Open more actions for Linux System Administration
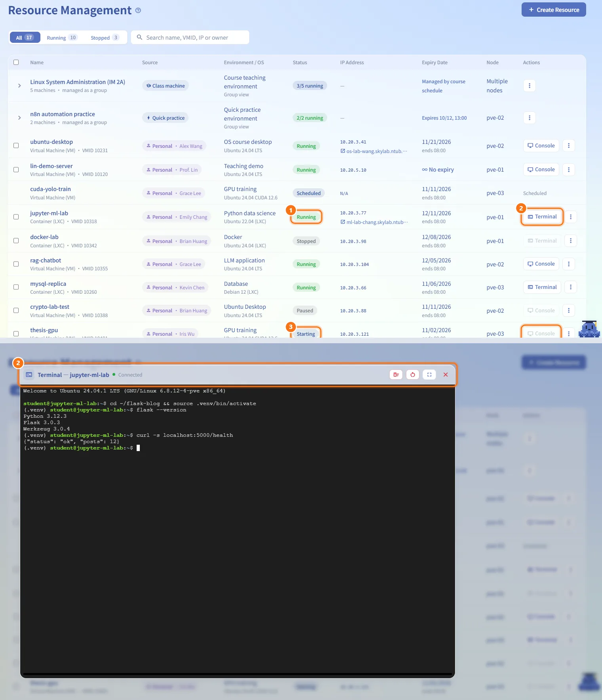 tap(530, 86)
